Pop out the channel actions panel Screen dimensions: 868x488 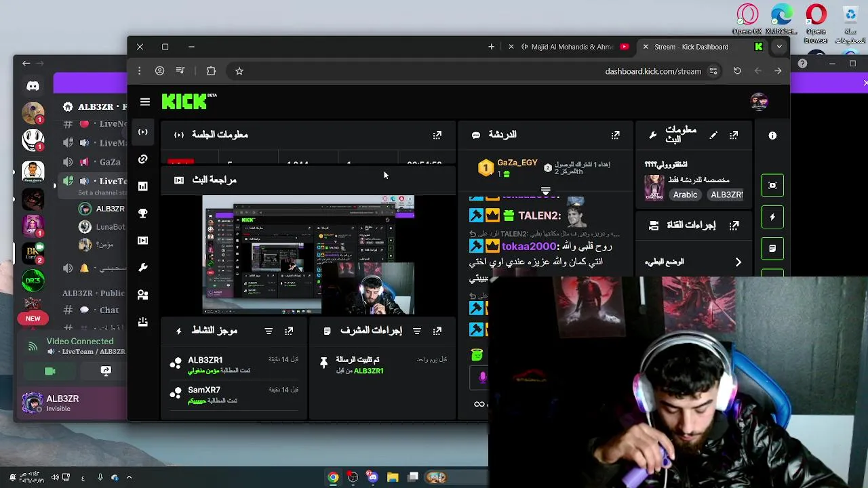(x=734, y=226)
